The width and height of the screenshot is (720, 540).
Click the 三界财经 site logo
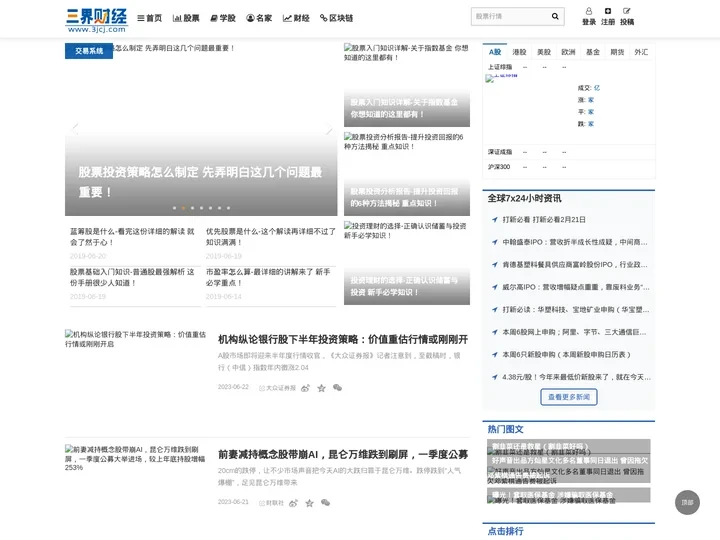tap(96, 20)
